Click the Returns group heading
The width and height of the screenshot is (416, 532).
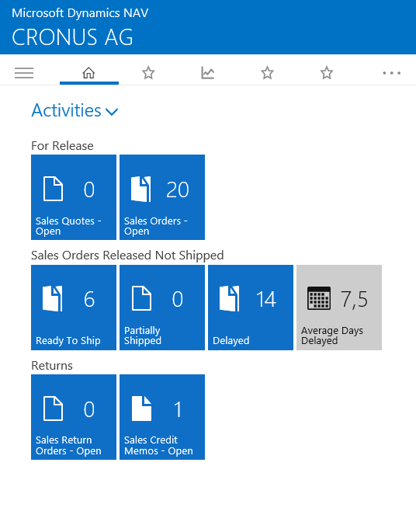52,366
